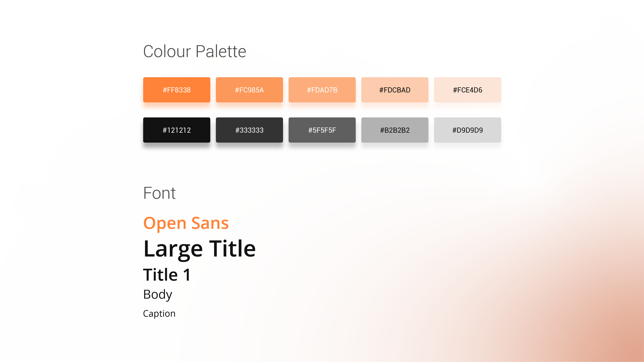Click the Body sample text
Image resolution: width=644 pixels, height=362 pixels.
tap(158, 295)
